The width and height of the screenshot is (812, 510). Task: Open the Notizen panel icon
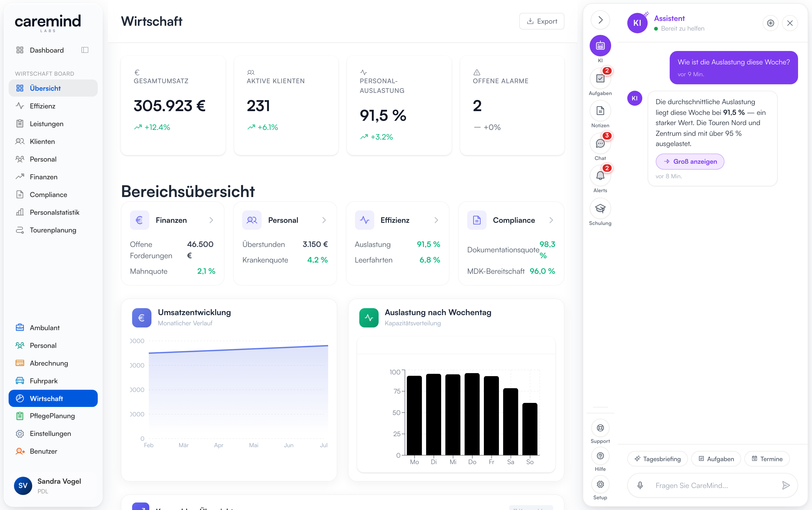point(600,111)
